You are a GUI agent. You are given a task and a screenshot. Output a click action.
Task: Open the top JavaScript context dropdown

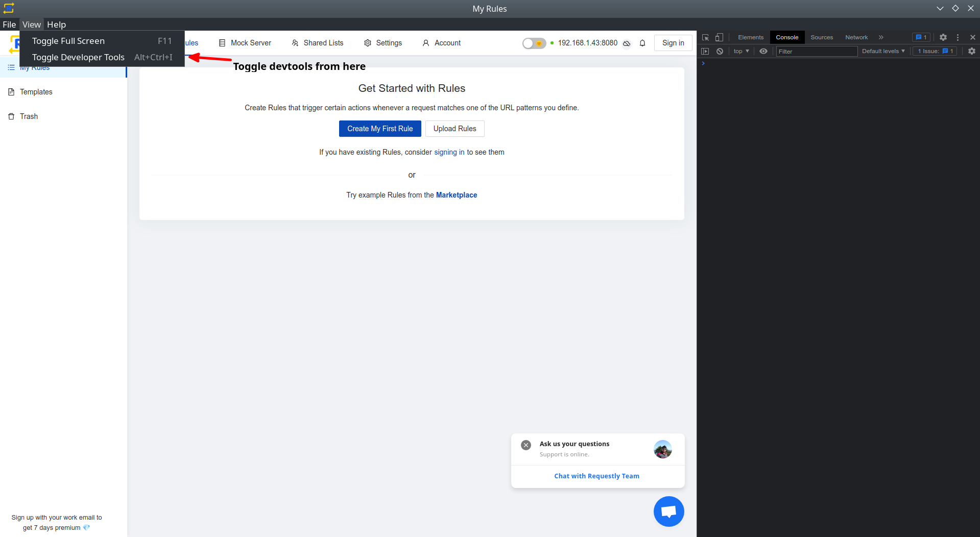pos(742,51)
